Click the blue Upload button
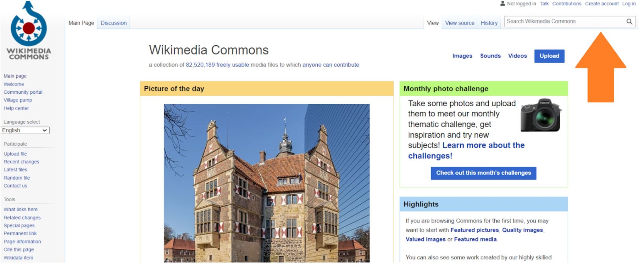The height and width of the screenshot is (272, 644). click(549, 56)
